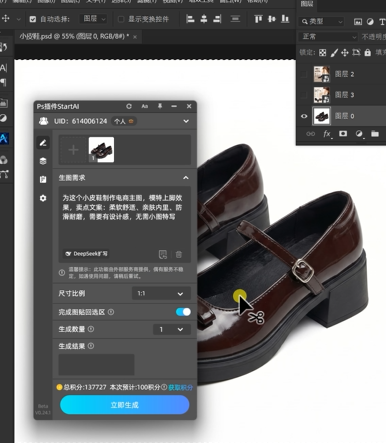Filter layers by type layer icon

point(382,22)
